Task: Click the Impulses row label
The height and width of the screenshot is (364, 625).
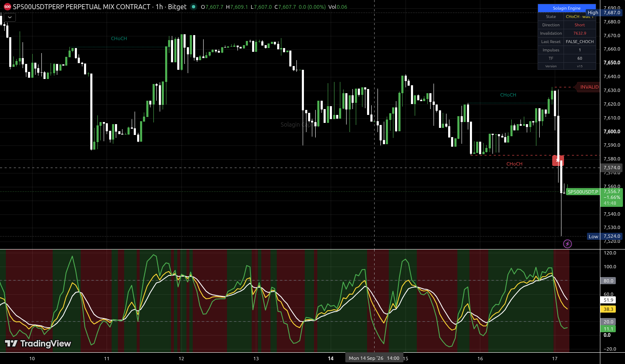Action: [x=551, y=50]
